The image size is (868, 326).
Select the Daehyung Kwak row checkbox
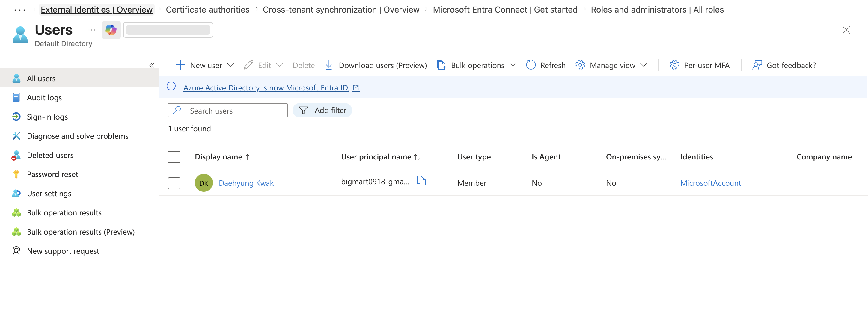point(174,183)
